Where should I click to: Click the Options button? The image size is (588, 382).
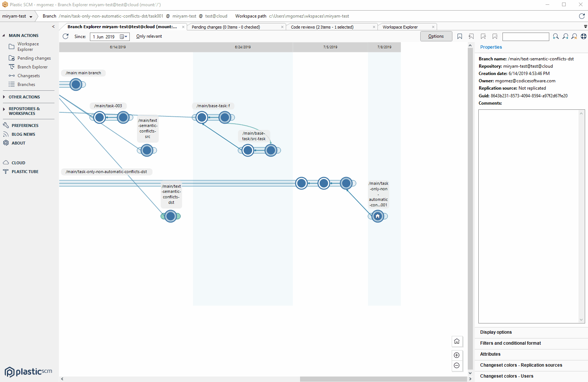[436, 36]
